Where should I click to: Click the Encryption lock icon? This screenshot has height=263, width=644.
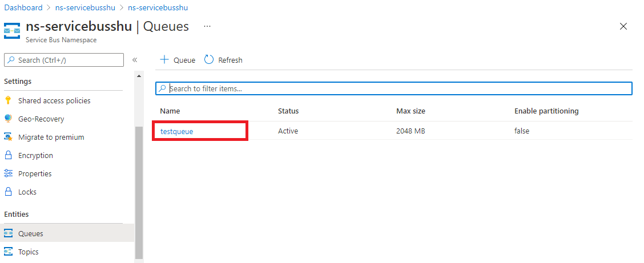pyautogui.click(x=8, y=155)
